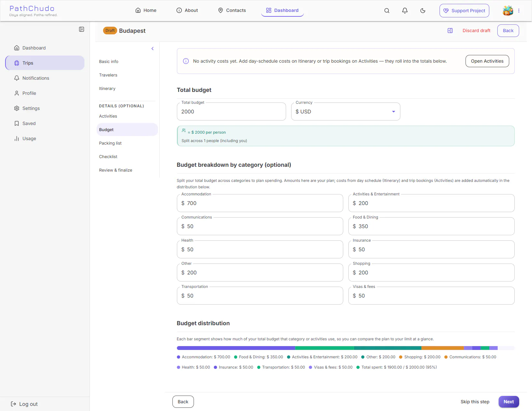
Task: Collapse the trip steps chevron
Action: tap(153, 49)
